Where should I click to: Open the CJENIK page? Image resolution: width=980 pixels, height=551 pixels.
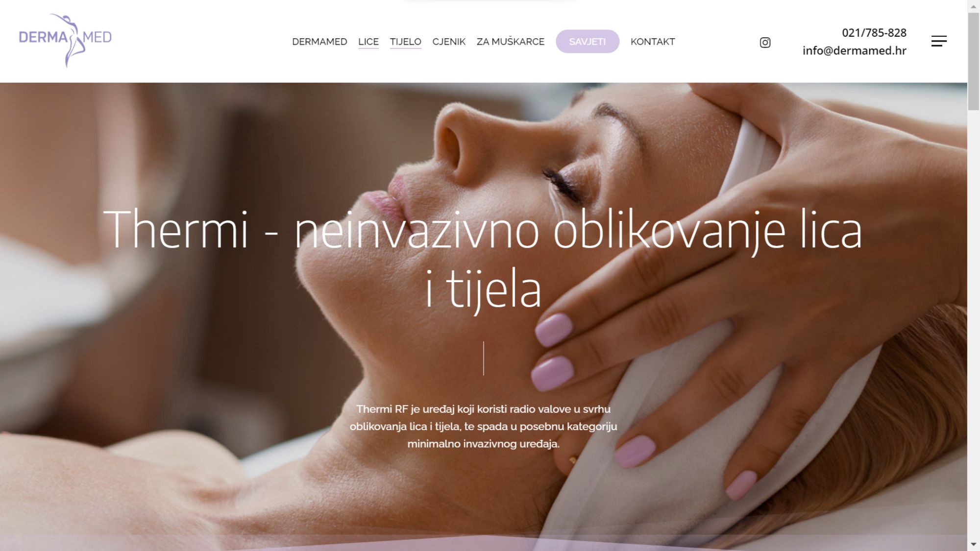[x=449, y=42]
